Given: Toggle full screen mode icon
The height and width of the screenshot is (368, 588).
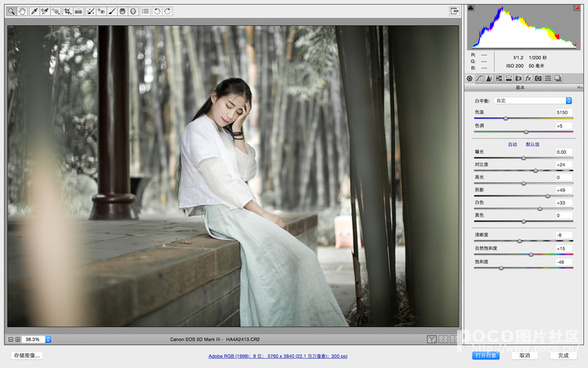Looking at the screenshot, I should click(454, 11).
